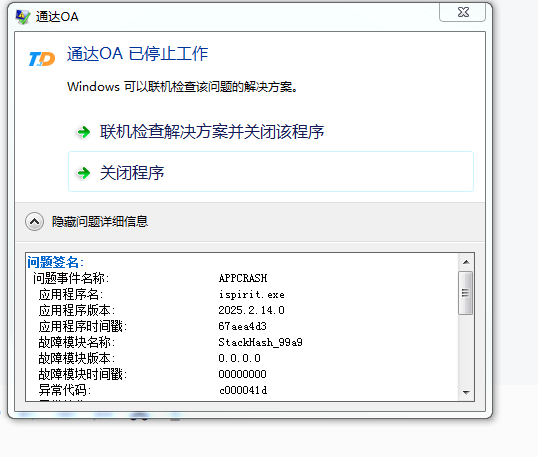This screenshot has height=457, width=538.
Task: Click the 隐藏问题详细信息 label
Action: coord(100,222)
